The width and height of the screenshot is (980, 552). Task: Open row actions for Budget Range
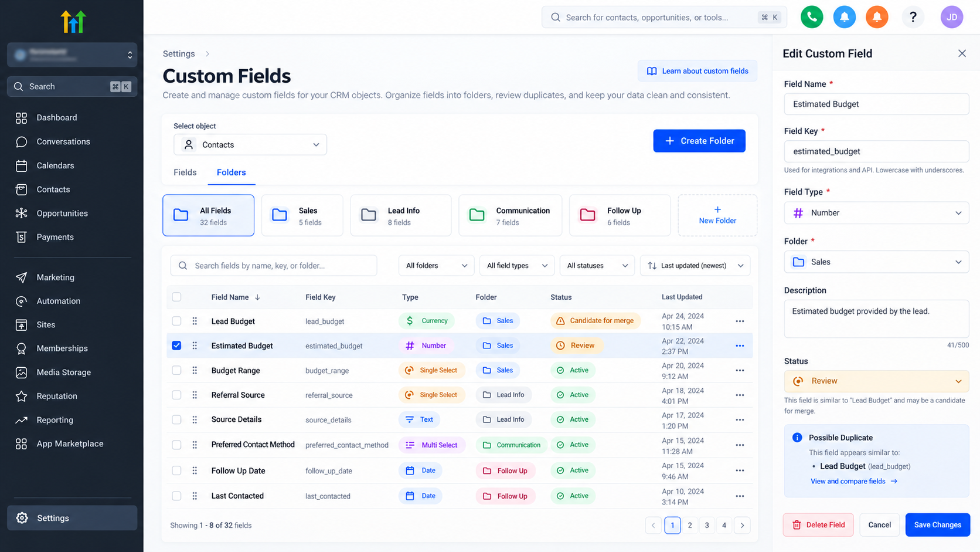click(740, 371)
